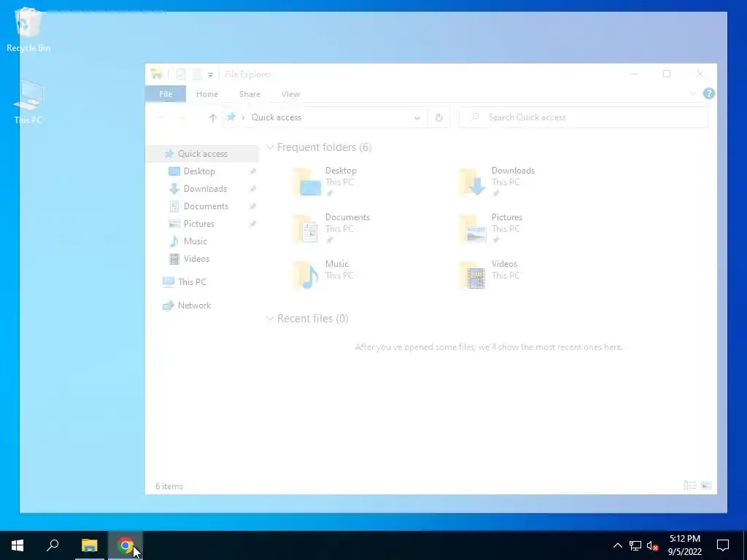Maximize the File Explorer window
Screen dimensions: 747x560
667,74
